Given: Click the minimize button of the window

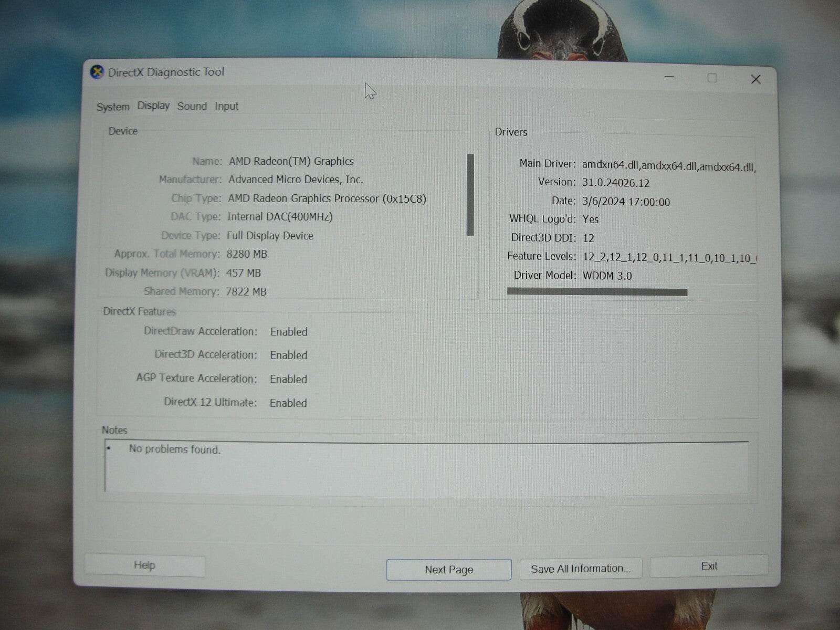Looking at the screenshot, I should (669, 78).
